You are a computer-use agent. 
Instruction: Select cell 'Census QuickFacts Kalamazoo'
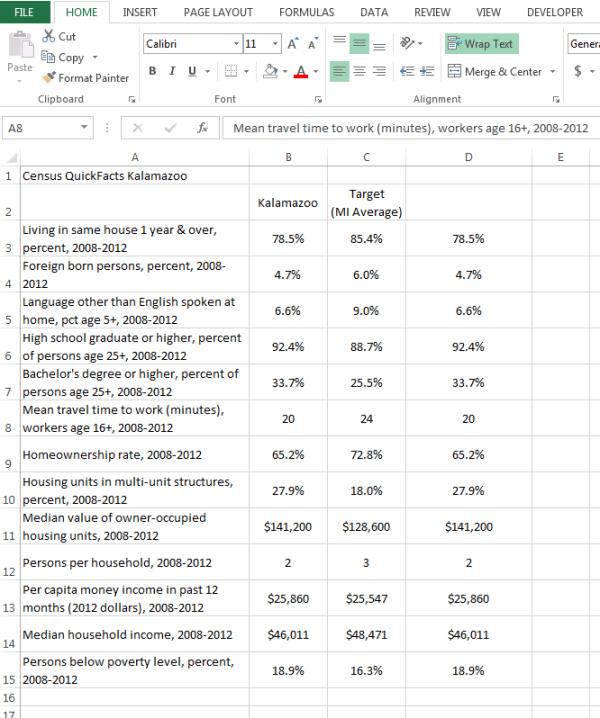click(135, 176)
